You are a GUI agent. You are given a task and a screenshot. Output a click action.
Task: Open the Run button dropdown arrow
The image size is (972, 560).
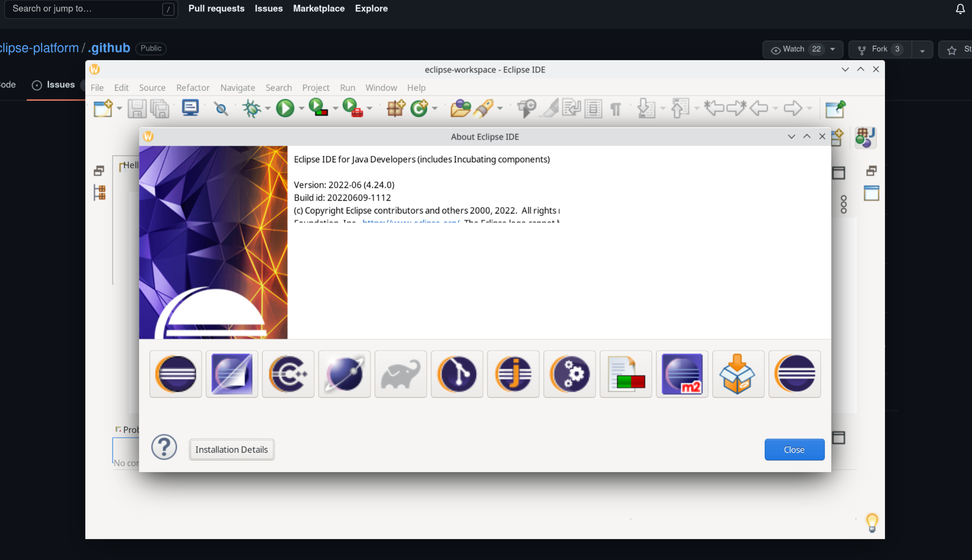[301, 108]
